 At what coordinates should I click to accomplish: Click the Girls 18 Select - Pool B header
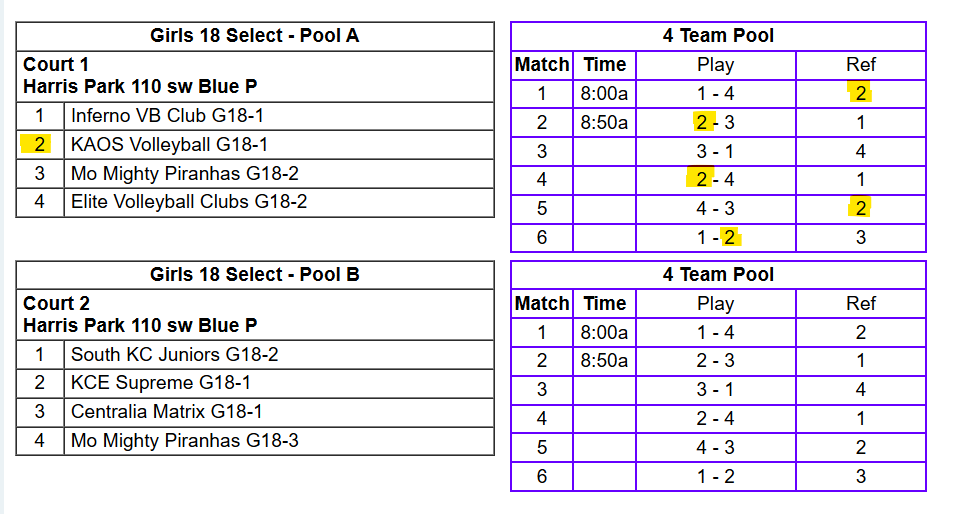(255, 275)
